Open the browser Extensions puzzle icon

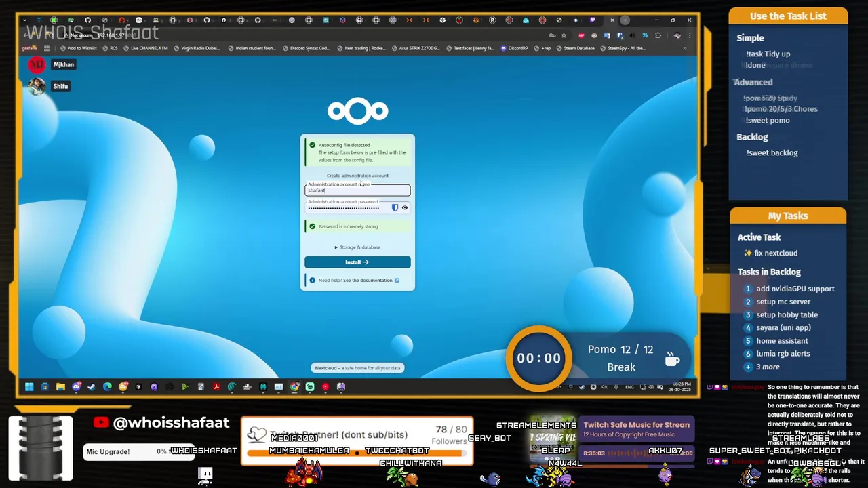click(658, 35)
